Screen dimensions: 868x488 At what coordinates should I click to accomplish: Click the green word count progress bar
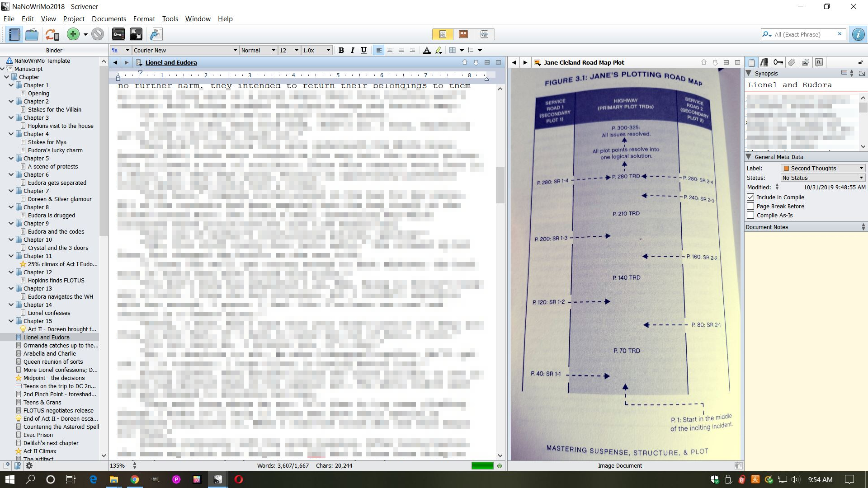[482, 465]
